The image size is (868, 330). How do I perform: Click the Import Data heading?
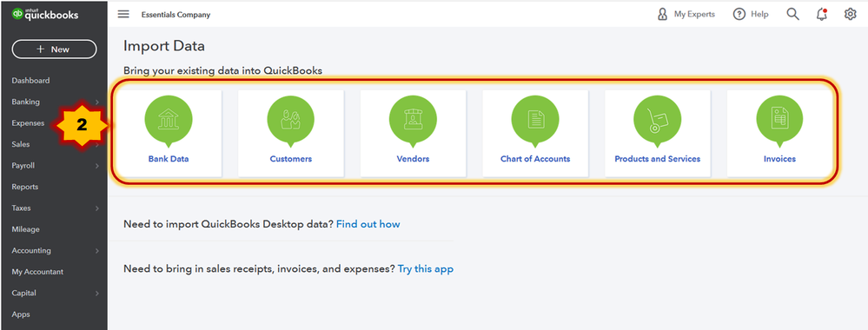tap(164, 46)
